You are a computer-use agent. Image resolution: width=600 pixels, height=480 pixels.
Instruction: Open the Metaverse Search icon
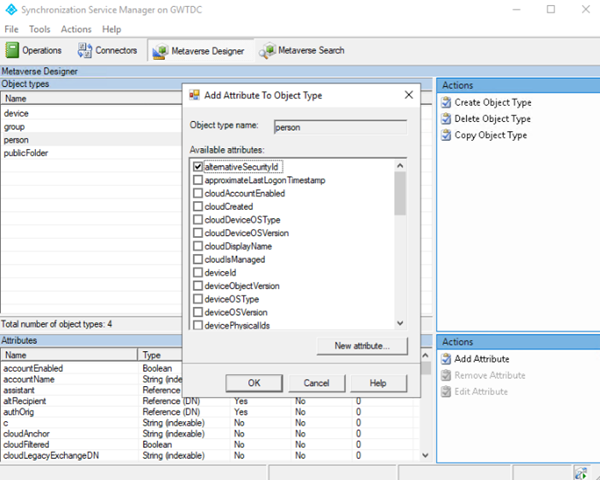tap(267, 50)
